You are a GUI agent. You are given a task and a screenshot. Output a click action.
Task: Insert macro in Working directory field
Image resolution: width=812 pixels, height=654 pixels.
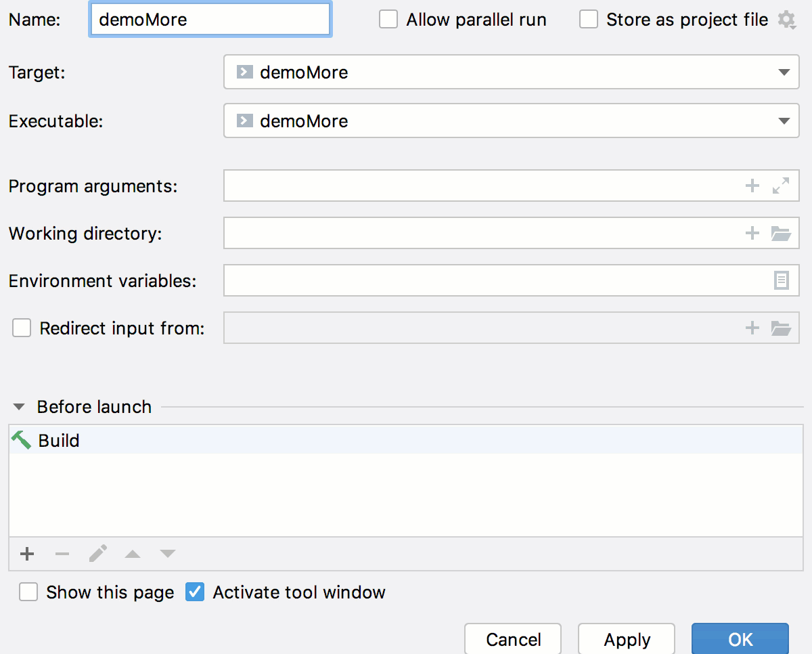coord(752,234)
